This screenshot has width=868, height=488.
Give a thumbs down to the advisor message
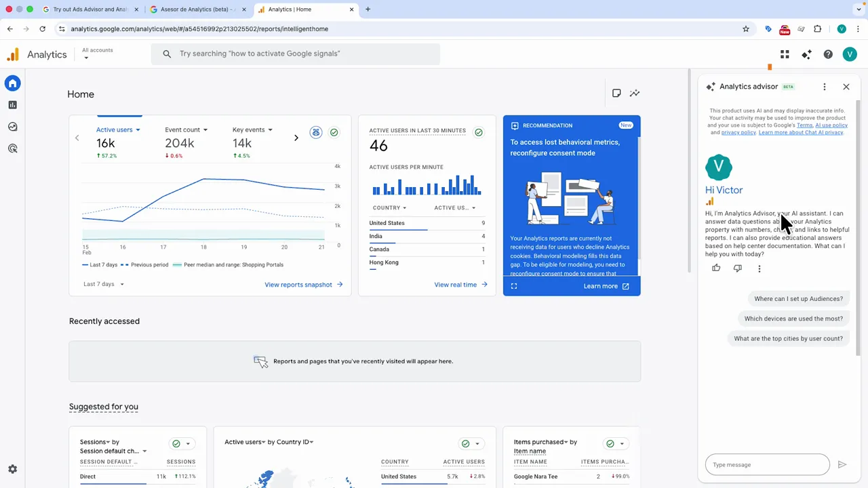tap(738, 268)
